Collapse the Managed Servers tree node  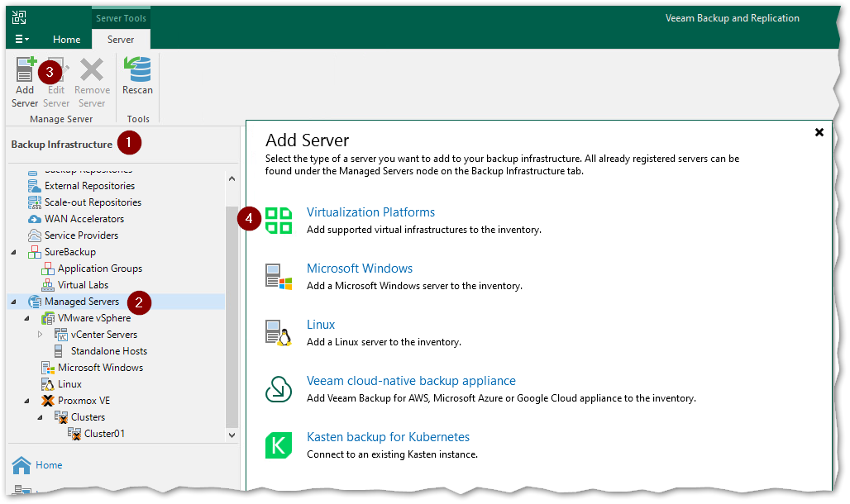(x=14, y=302)
